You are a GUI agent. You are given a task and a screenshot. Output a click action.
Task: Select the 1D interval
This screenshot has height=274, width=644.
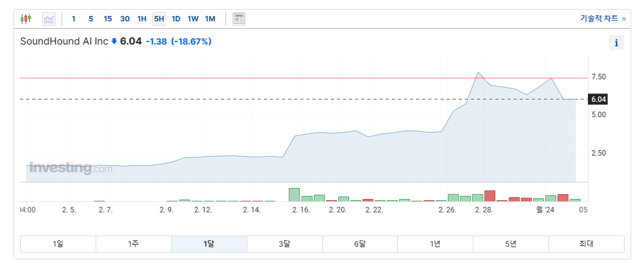coord(176,19)
